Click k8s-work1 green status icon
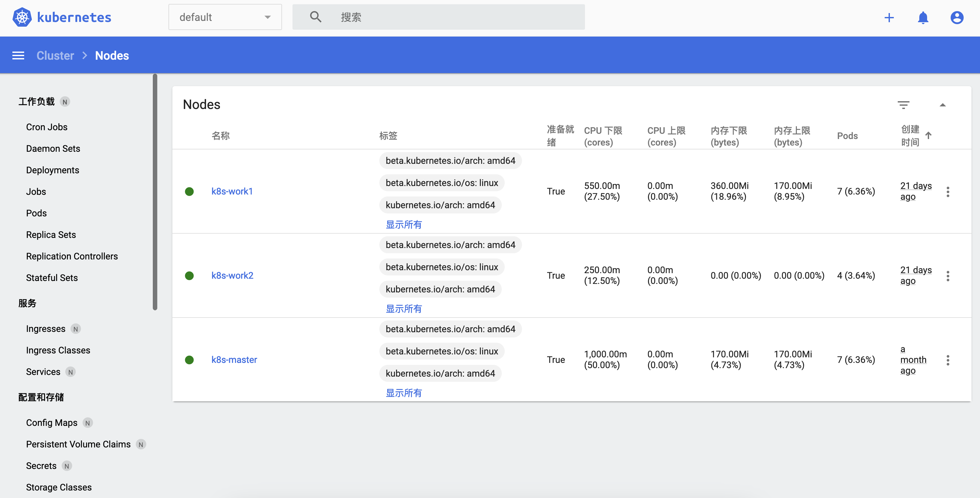Screen dimensions: 980x498 point(189,191)
